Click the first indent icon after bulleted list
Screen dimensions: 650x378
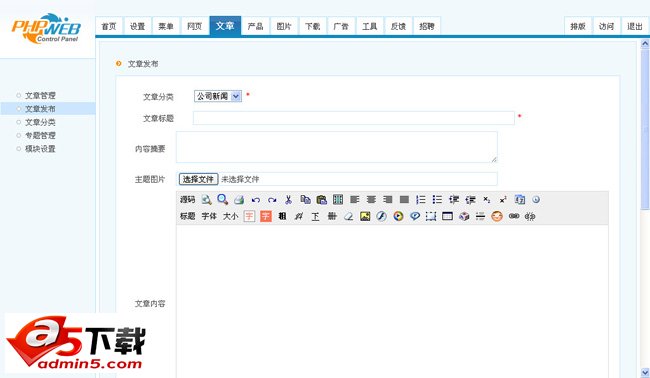coord(454,200)
